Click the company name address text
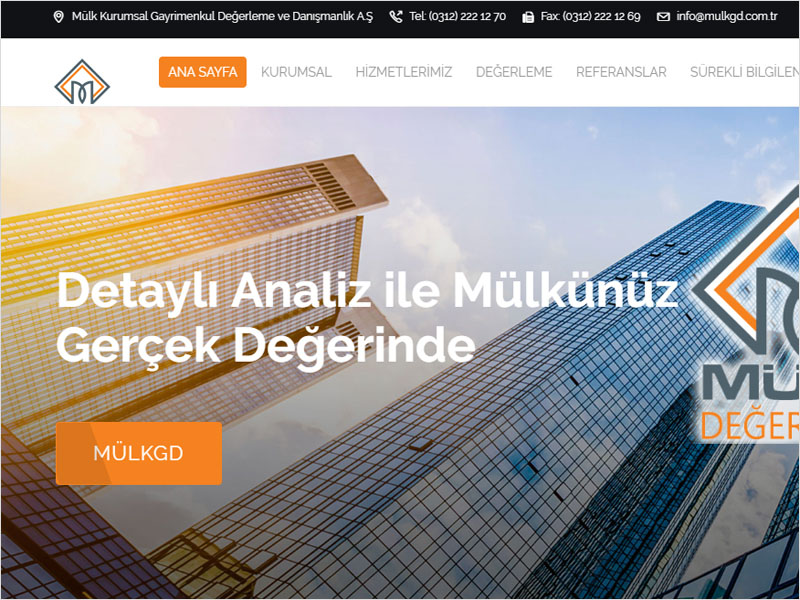This screenshot has width=800, height=600. click(222, 16)
